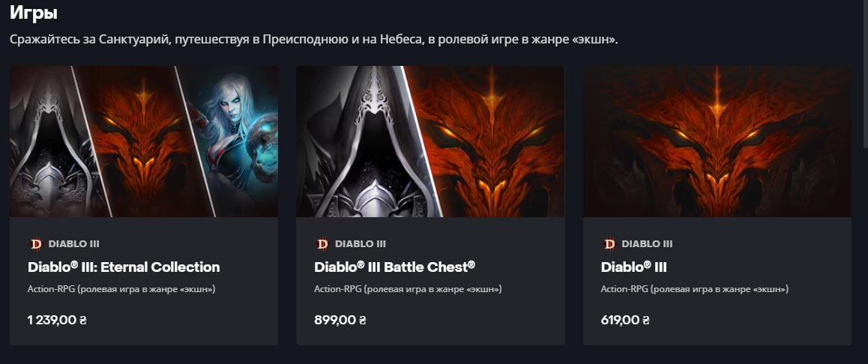The image size is (868, 364).
Task: Open Diablo III Battle Chest title link
Action: [395, 267]
